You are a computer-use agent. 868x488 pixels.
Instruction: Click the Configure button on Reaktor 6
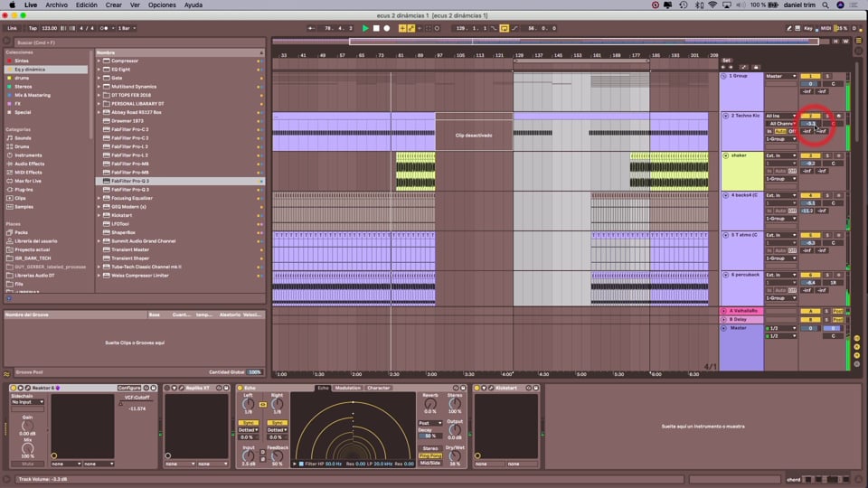coord(129,388)
